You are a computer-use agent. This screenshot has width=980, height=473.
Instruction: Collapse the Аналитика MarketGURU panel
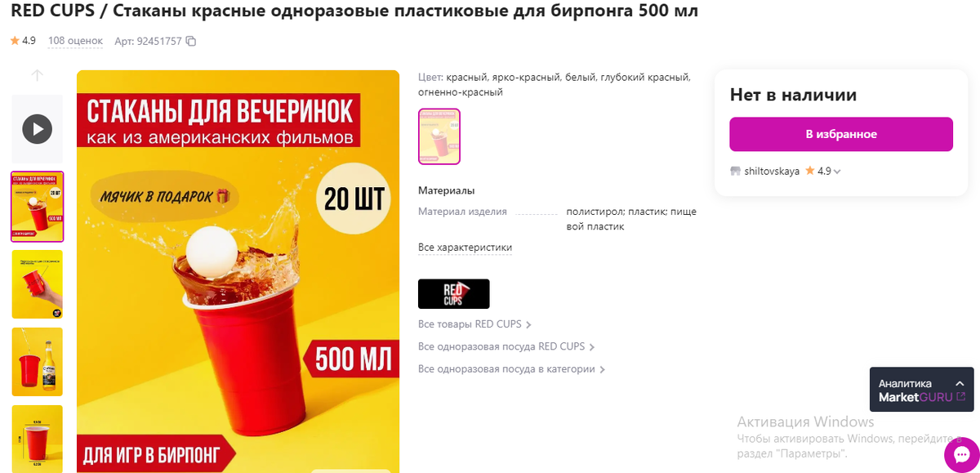coord(960,383)
